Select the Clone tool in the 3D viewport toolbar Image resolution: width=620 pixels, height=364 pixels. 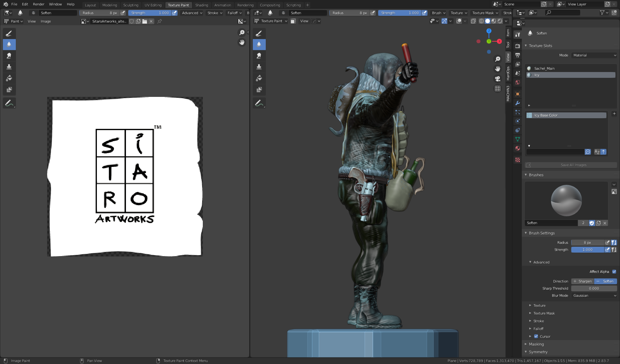pos(259,67)
